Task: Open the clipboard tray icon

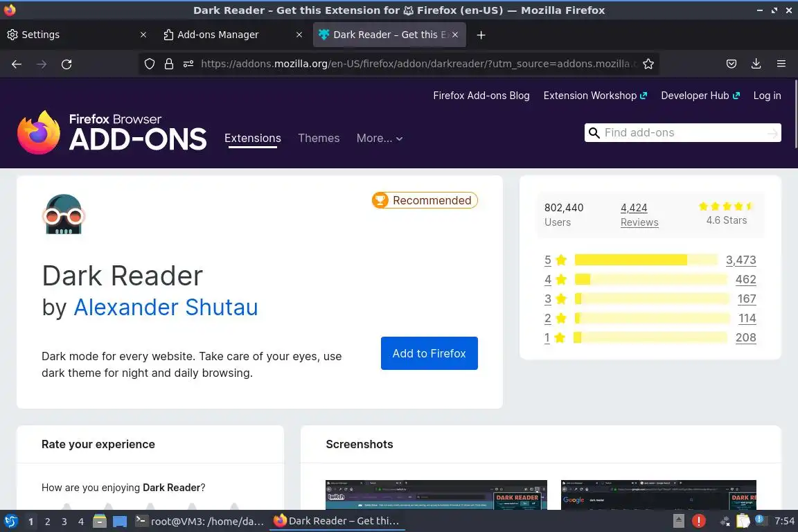Action: tap(743, 521)
